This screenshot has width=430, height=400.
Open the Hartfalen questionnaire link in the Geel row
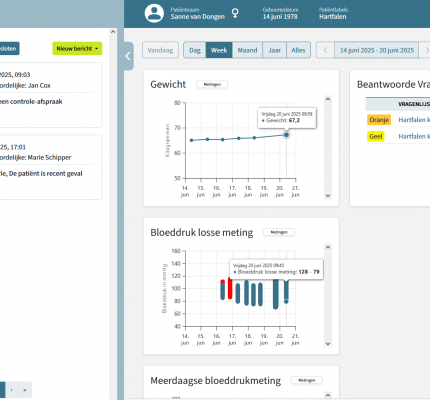tap(414, 136)
